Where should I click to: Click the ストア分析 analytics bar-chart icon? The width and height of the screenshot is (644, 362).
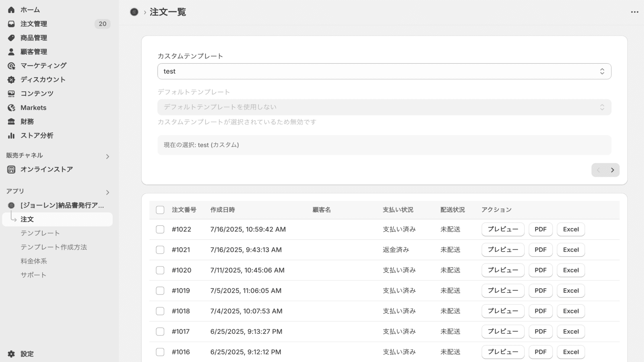pyautogui.click(x=11, y=135)
